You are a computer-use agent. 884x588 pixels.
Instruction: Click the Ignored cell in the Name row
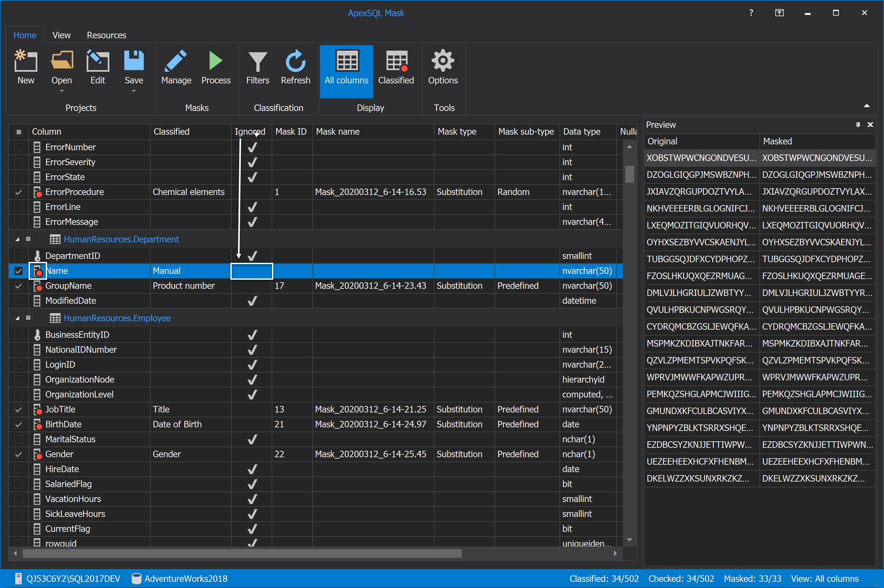252,271
